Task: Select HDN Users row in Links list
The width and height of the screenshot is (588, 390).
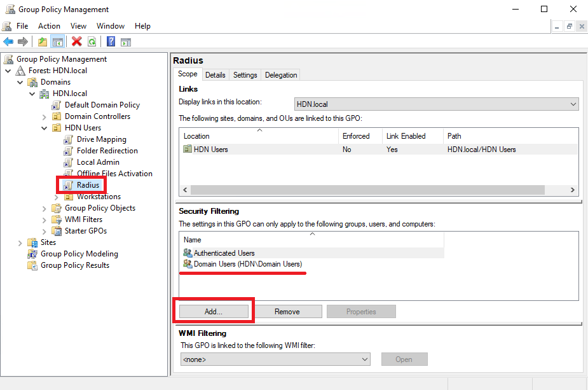Action: [379, 149]
